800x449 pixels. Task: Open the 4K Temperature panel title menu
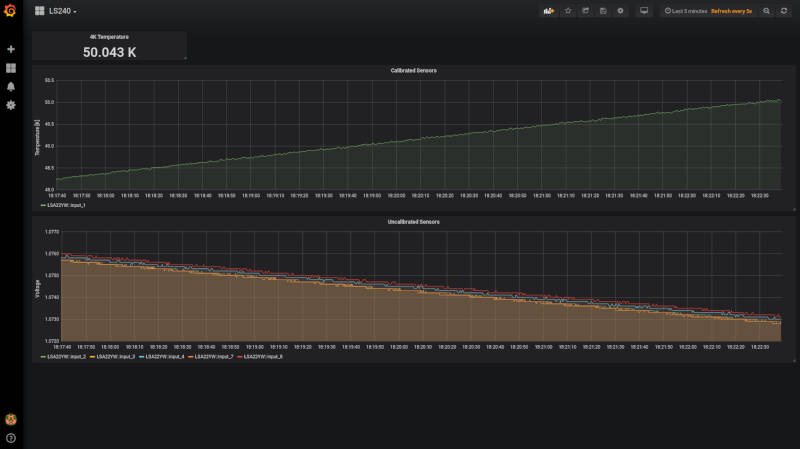(x=109, y=37)
